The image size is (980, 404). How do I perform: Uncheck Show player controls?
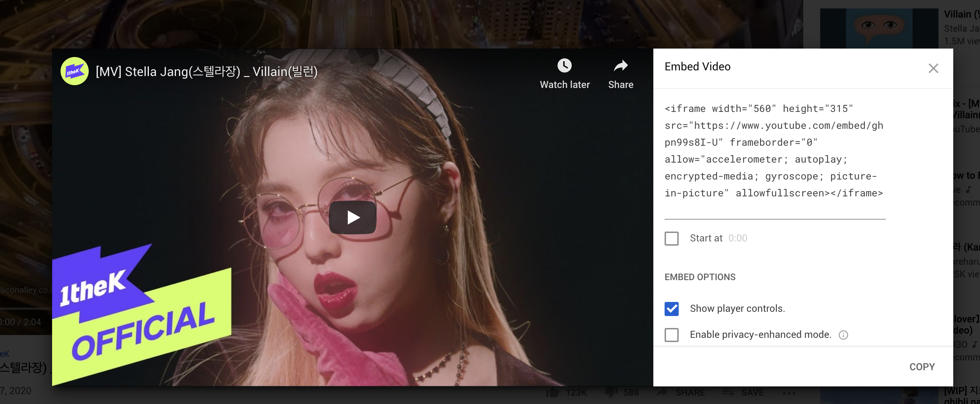[x=672, y=309]
